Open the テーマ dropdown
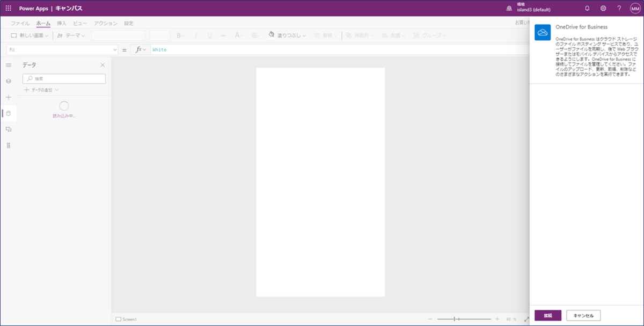The height and width of the screenshot is (326, 644). point(71,35)
